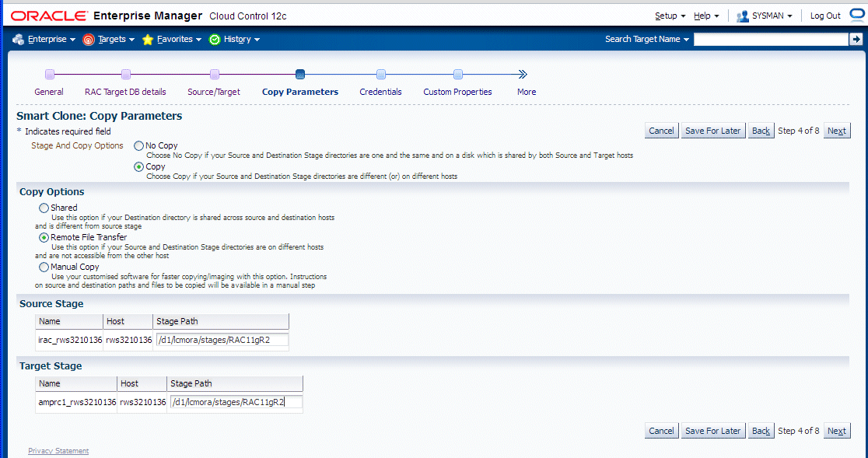Click the Enterprise menu icon

[x=18, y=40]
